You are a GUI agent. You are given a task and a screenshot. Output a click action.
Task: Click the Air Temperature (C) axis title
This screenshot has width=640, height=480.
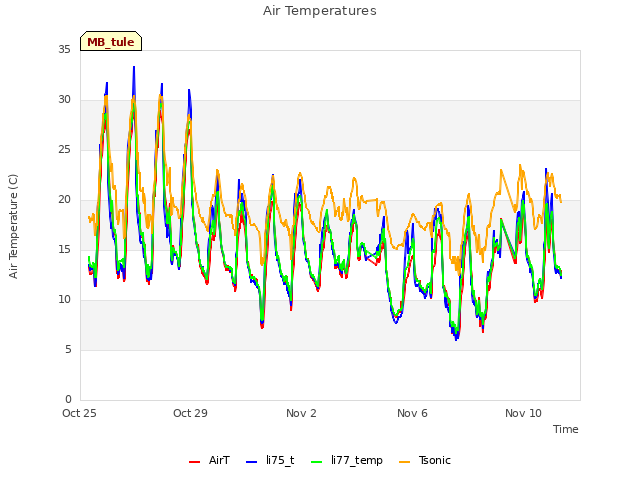click(13, 227)
